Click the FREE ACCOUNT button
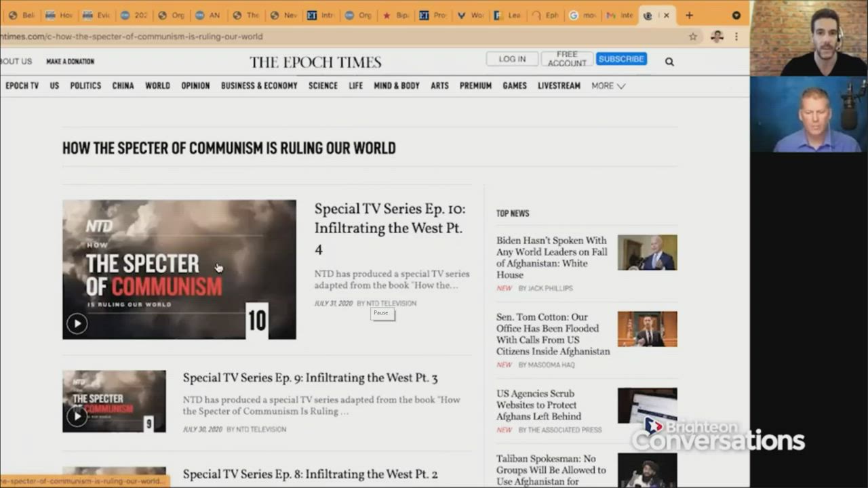The height and width of the screenshot is (488, 868). (x=567, y=59)
